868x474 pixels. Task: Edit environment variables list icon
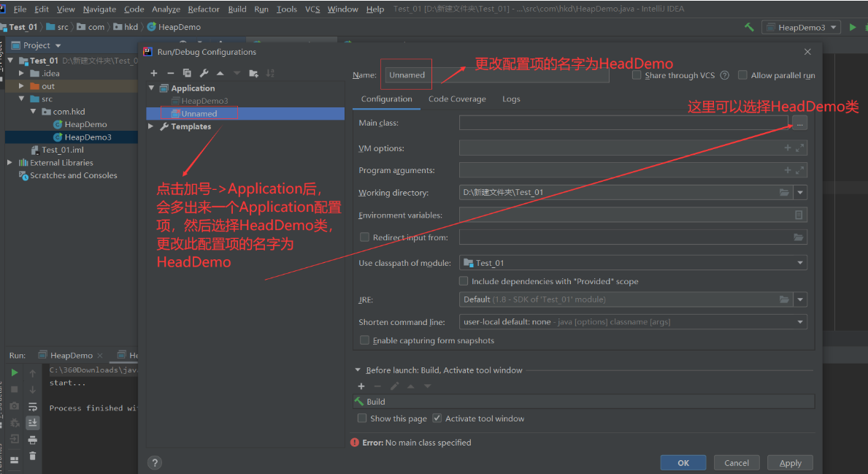coord(799,215)
